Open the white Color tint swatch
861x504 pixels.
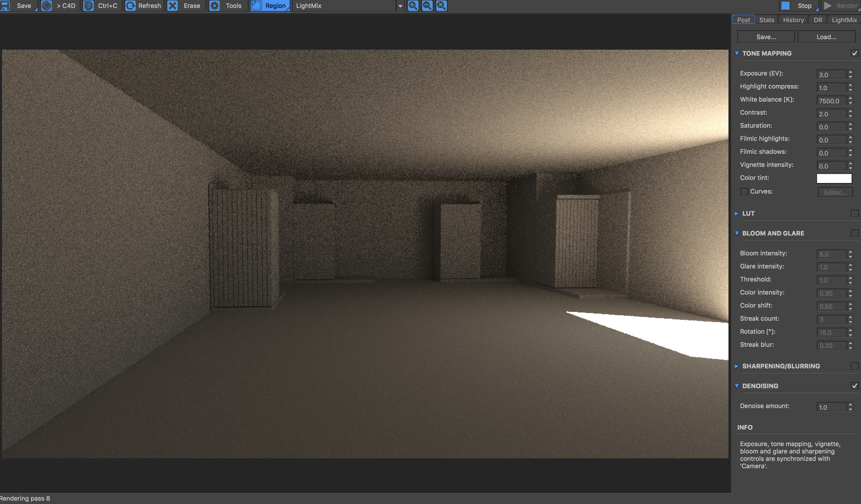pyautogui.click(x=834, y=178)
